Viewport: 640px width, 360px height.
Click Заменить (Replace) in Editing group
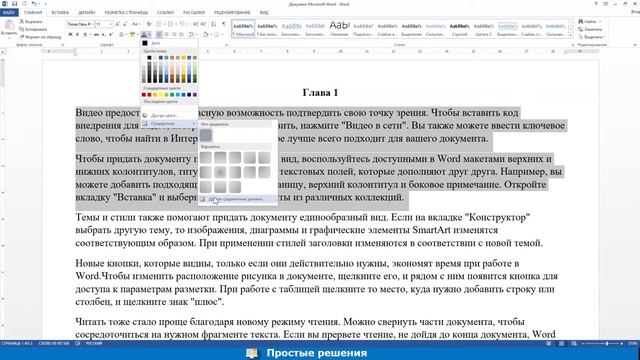point(590,29)
